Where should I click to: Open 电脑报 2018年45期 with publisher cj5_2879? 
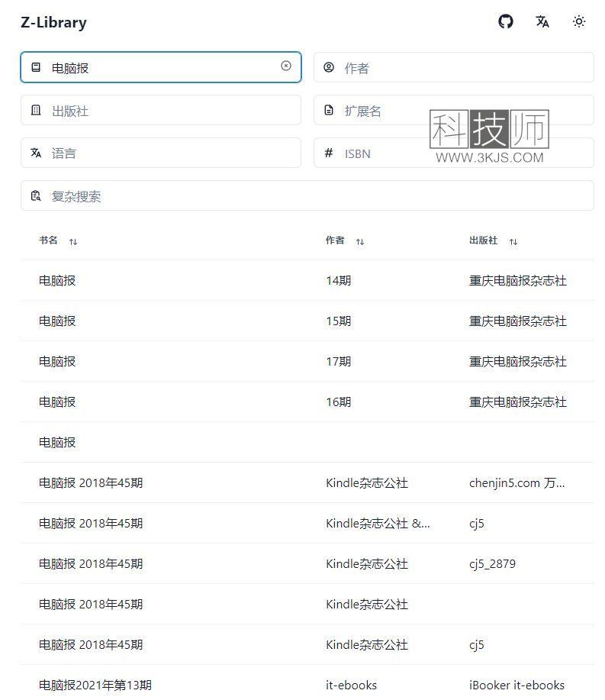pyautogui.click(x=307, y=564)
